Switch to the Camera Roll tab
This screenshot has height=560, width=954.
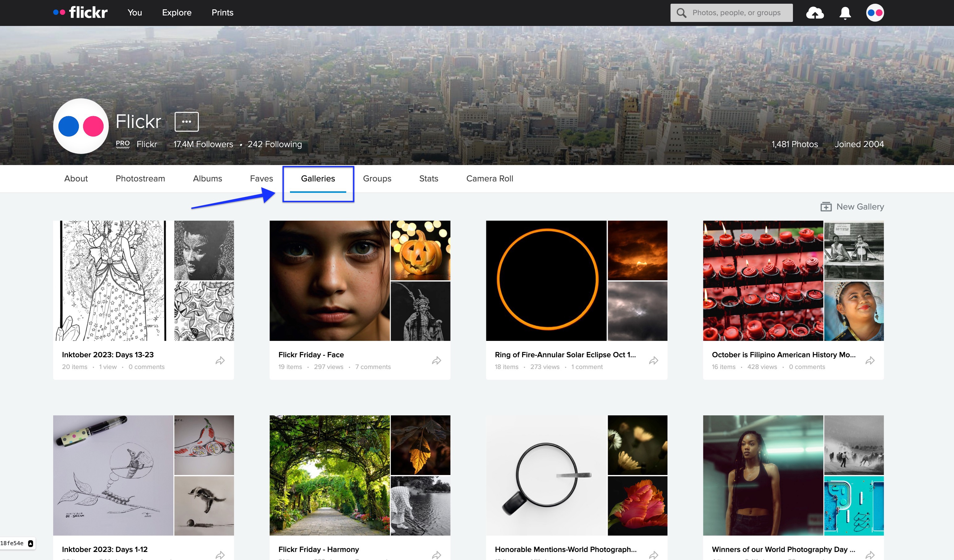(489, 178)
